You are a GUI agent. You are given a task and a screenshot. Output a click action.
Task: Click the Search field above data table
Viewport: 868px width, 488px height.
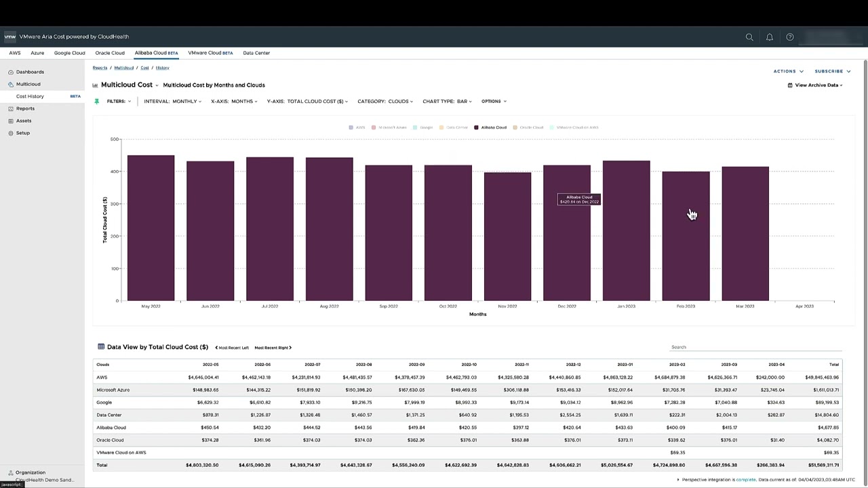tap(755, 347)
